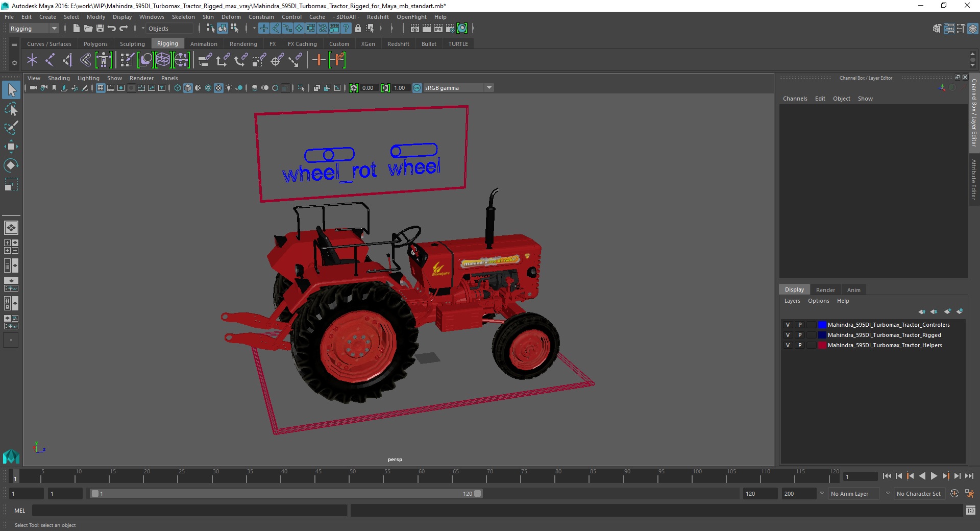980x531 pixels.
Task: Open the Script Editor icon
Action: pos(970,510)
